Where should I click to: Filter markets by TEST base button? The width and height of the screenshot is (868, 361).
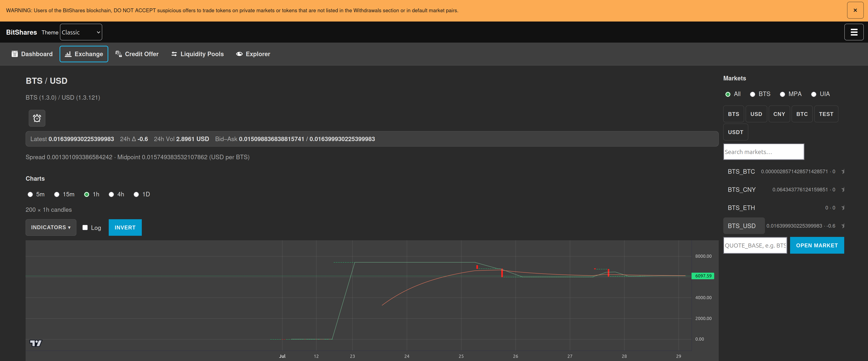click(826, 114)
